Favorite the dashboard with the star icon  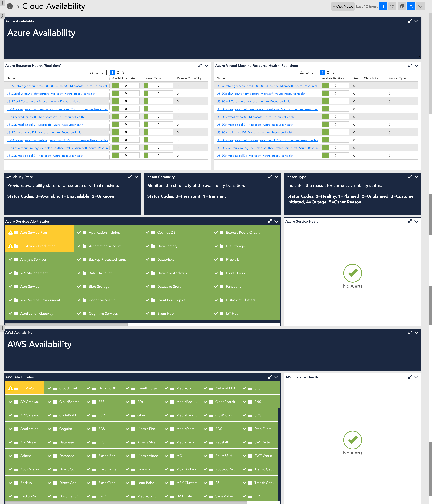coord(18,7)
